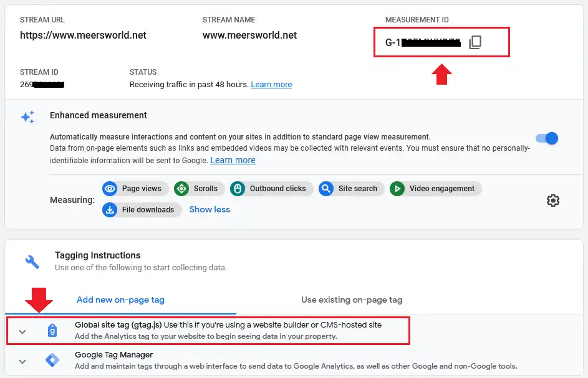Select the Page views chip label
The width and height of the screenshot is (588, 378).
click(142, 189)
